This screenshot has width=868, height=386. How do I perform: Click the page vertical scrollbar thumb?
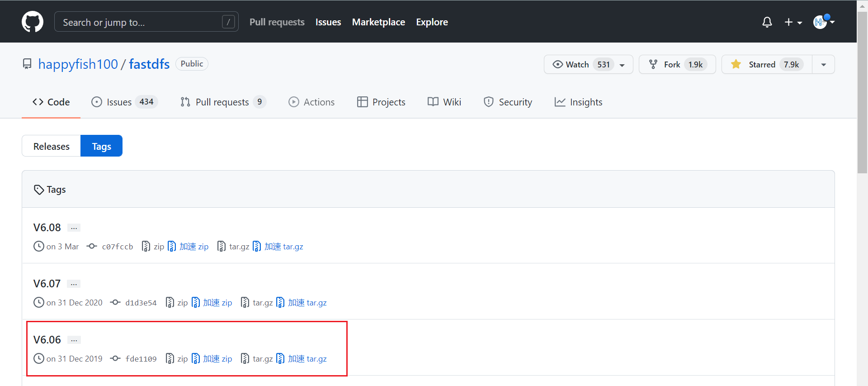click(x=862, y=93)
